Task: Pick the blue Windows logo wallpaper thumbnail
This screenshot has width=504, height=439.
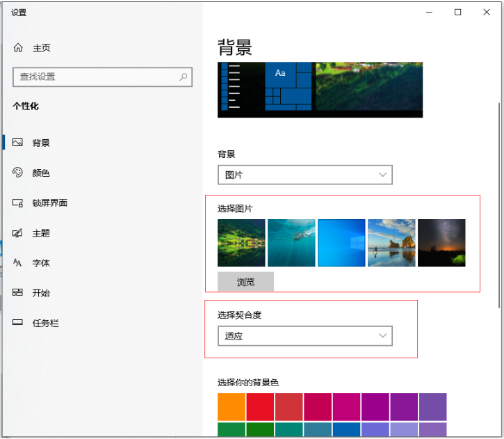Action: (x=341, y=243)
